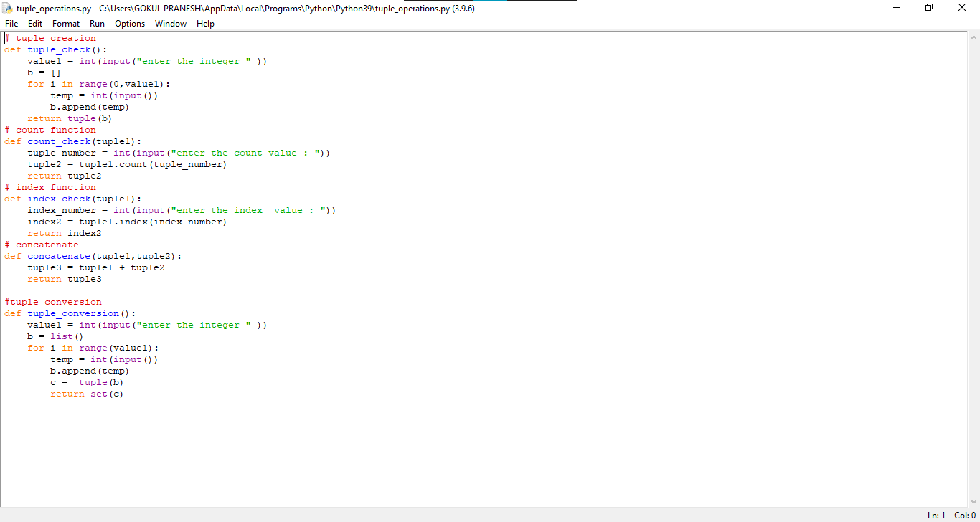
Task: Click the "tuple2 = tuple1.count(tuple_number)" line
Action: (127, 164)
